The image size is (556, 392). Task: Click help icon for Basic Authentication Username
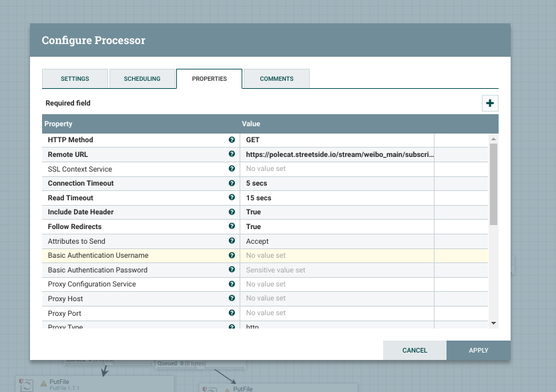tap(232, 255)
